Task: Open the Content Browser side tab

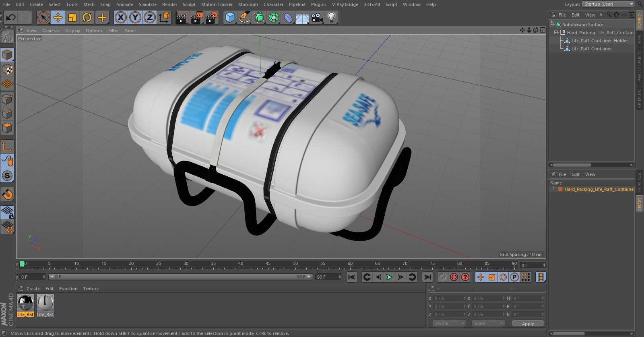Action: (639, 66)
